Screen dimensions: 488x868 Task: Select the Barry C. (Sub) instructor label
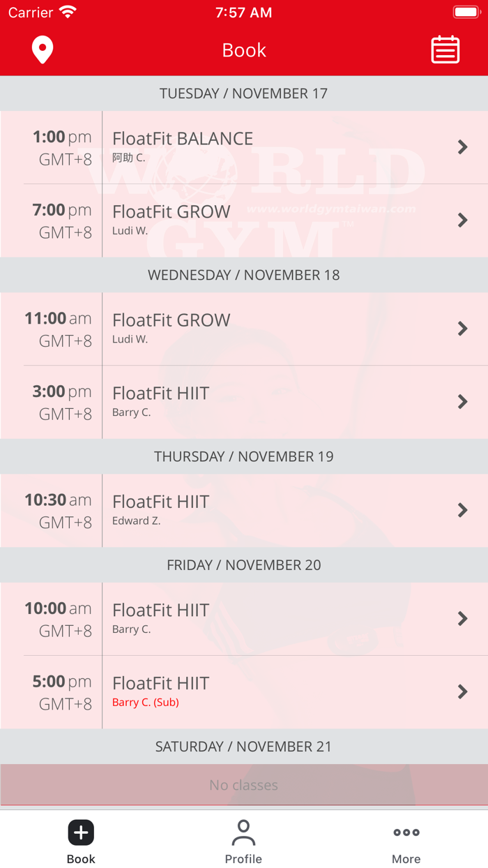coord(146,703)
